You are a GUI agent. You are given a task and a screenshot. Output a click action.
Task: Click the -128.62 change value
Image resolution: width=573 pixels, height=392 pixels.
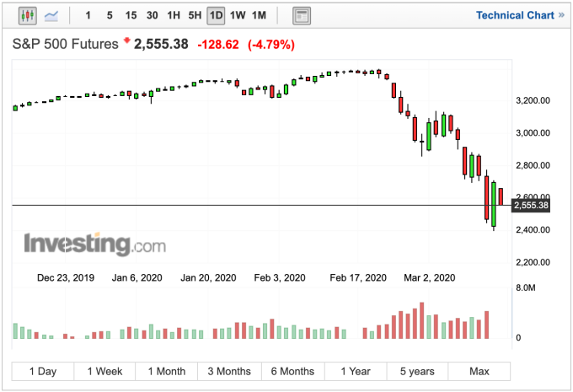click(x=218, y=45)
